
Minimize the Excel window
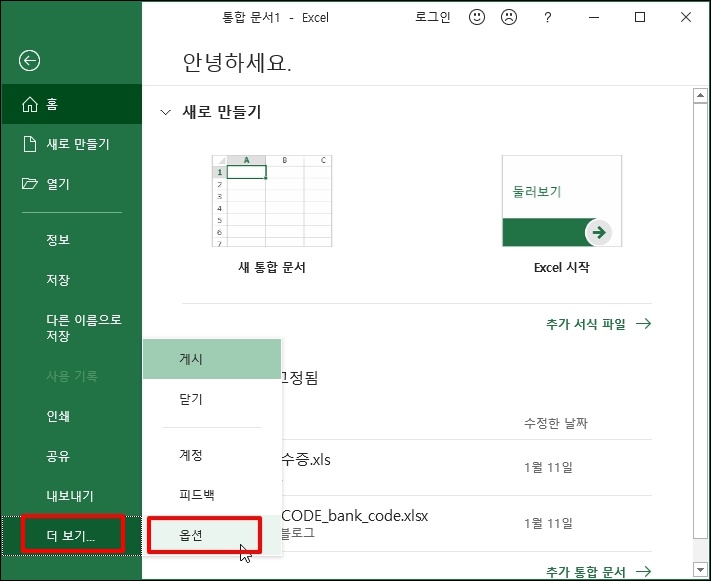[x=594, y=17]
